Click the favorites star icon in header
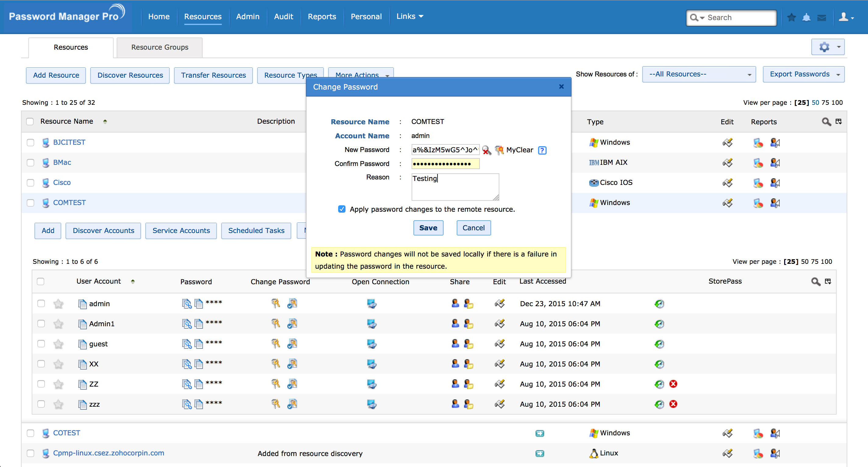 point(792,17)
